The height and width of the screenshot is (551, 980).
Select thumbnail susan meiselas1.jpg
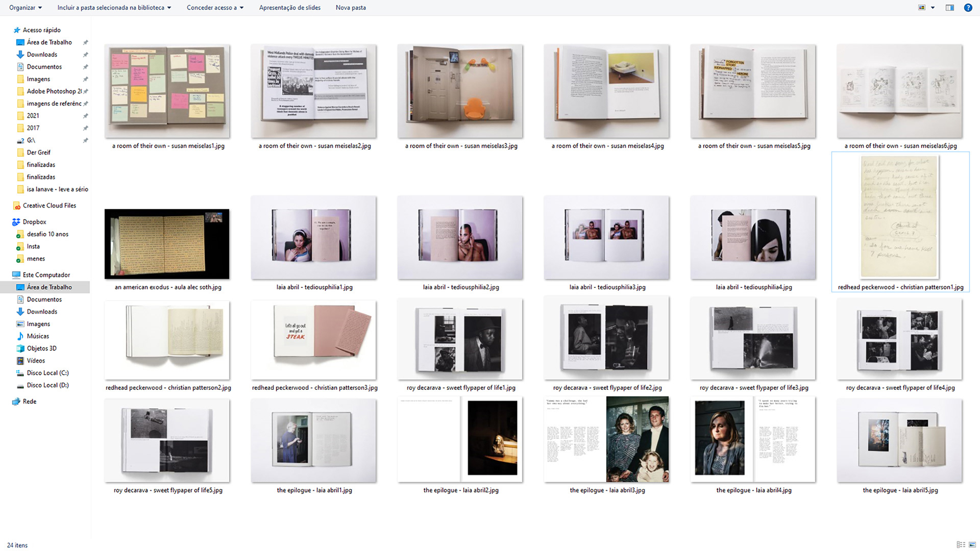(167, 91)
